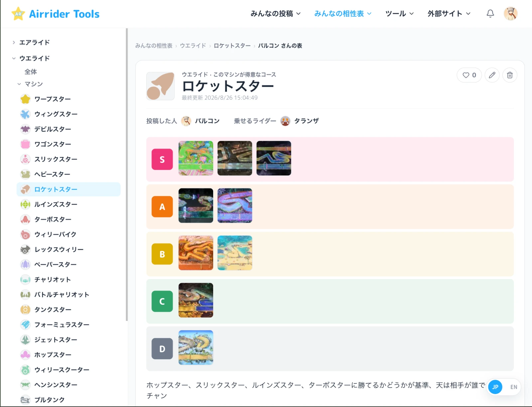Select the フォーミュラスター machine icon
532x407 pixels.
25,325
